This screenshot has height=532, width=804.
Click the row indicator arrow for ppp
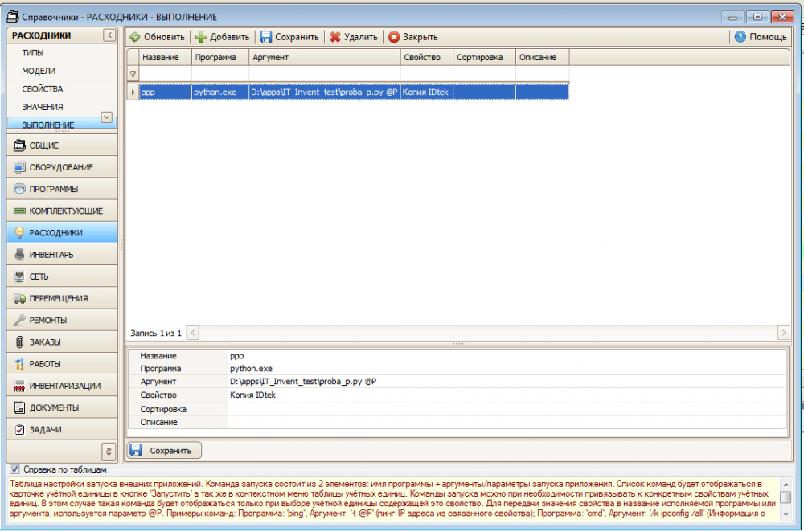[133, 92]
